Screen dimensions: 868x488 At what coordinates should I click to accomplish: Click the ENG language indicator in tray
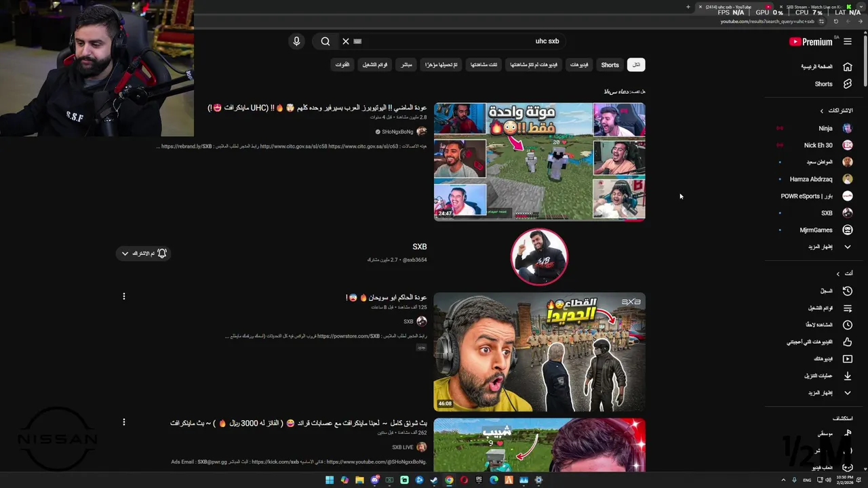807,480
